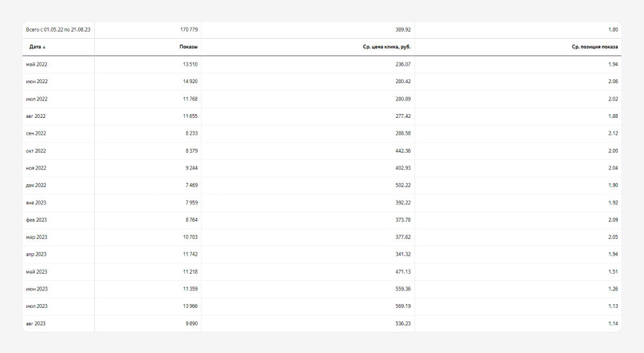This screenshot has height=353, width=644.
Task: Click the total average price 389.92
Action: [403, 30]
